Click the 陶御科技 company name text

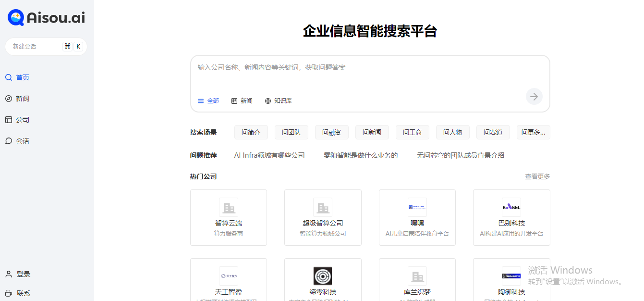(511, 292)
